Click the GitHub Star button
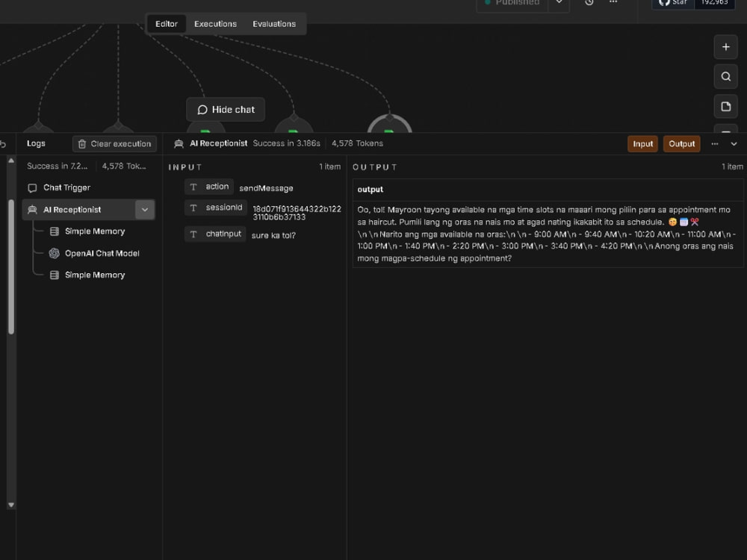Image resolution: width=747 pixels, height=560 pixels. (x=673, y=3)
